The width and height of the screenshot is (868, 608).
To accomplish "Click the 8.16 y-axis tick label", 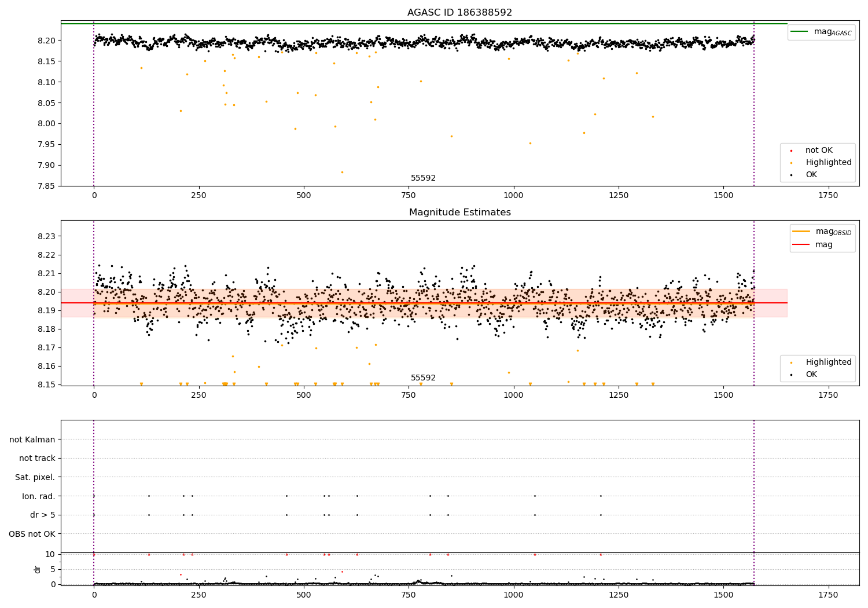I will click(x=47, y=366).
